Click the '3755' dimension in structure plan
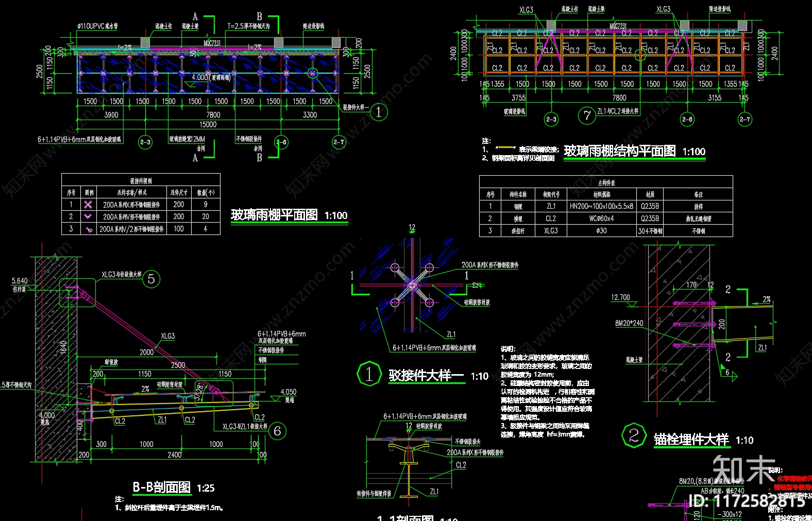The width and height of the screenshot is (812, 521). pos(518,97)
